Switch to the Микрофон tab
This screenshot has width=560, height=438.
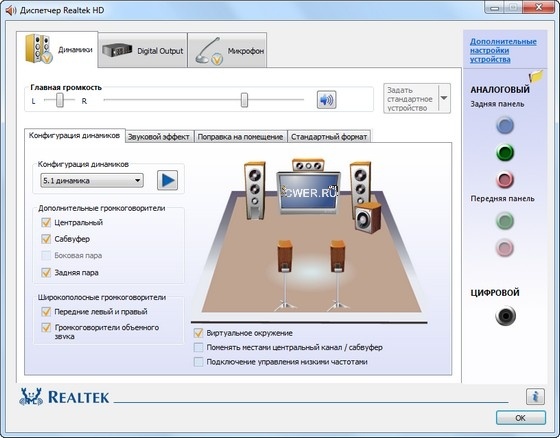[227, 50]
